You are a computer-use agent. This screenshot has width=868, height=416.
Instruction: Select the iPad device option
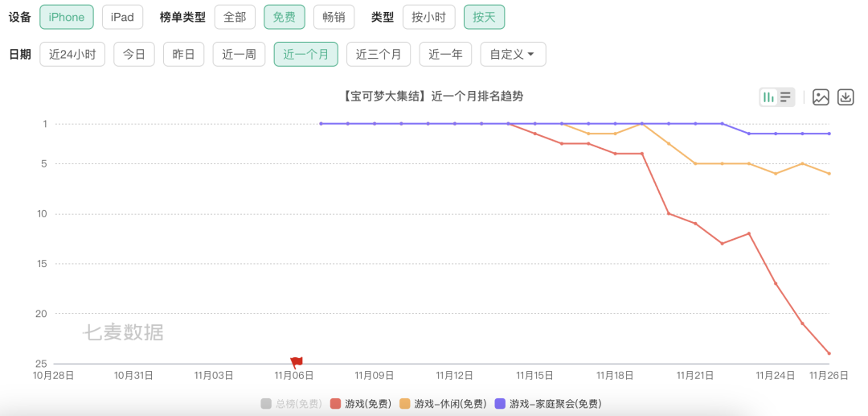[x=122, y=17]
